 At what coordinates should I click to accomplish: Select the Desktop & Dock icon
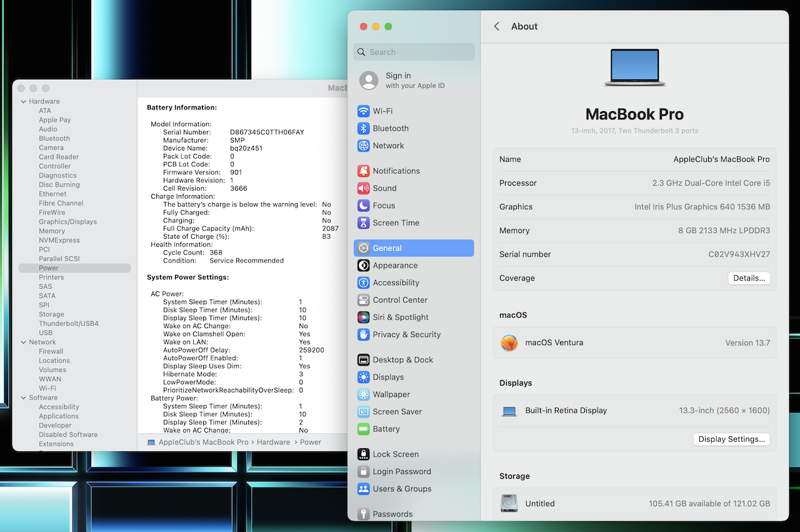[363, 360]
